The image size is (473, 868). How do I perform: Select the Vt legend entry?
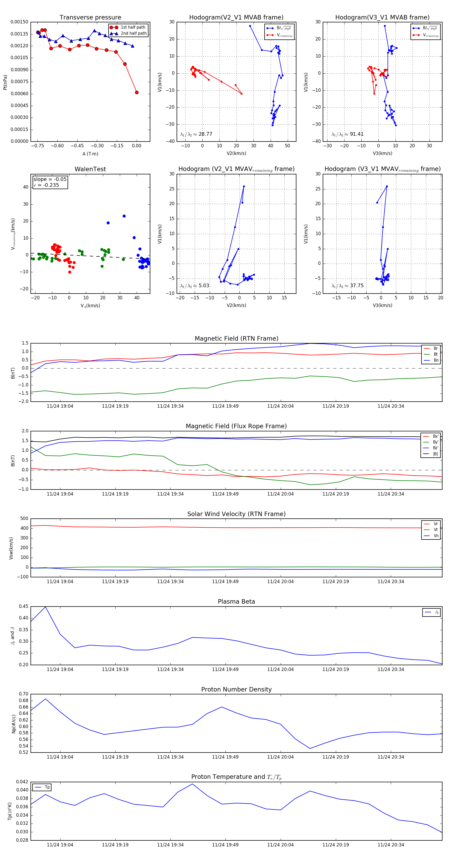[431, 530]
